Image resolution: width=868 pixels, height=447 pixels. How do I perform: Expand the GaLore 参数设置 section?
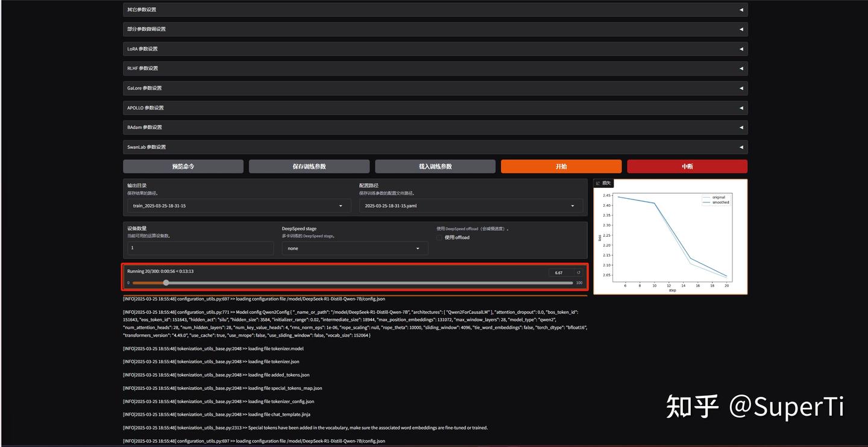coord(435,88)
